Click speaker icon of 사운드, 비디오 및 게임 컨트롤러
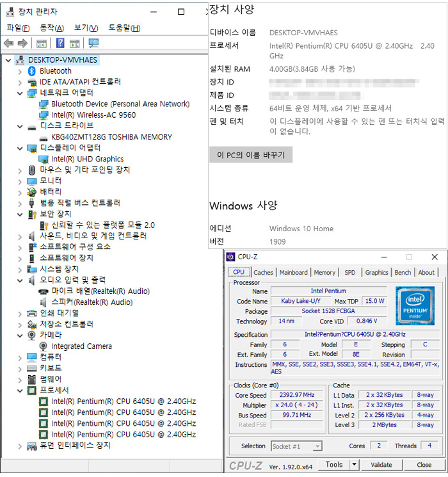Screen dimensions: 448x477 tap(31, 236)
